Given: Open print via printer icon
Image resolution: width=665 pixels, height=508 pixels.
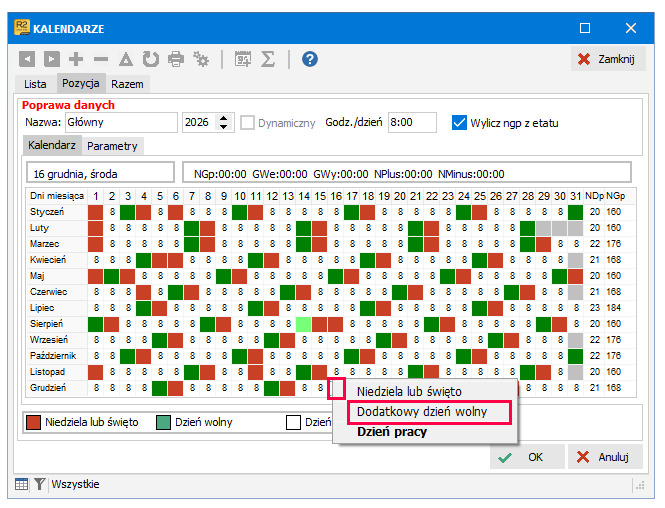Looking at the screenshot, I should pos(176,59).
